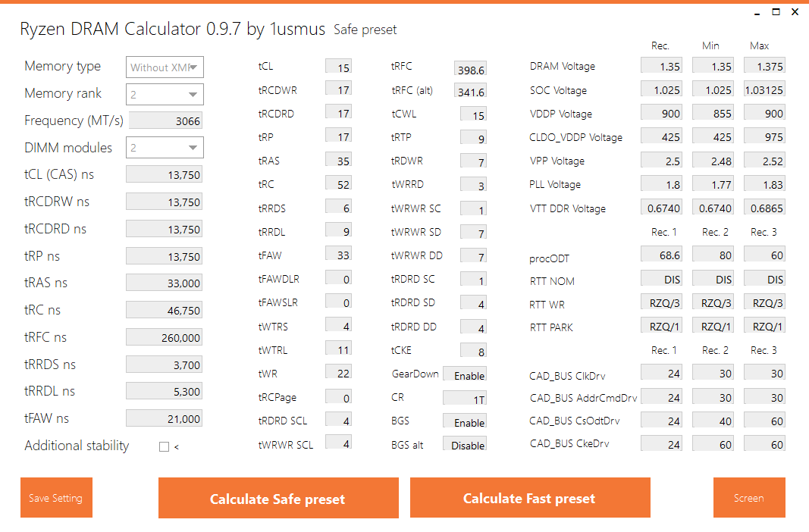This screenshot has height=532, width=809.
Task: Select the tRDWR value 7
Action: pyautogui.click(x=473, y=161)
